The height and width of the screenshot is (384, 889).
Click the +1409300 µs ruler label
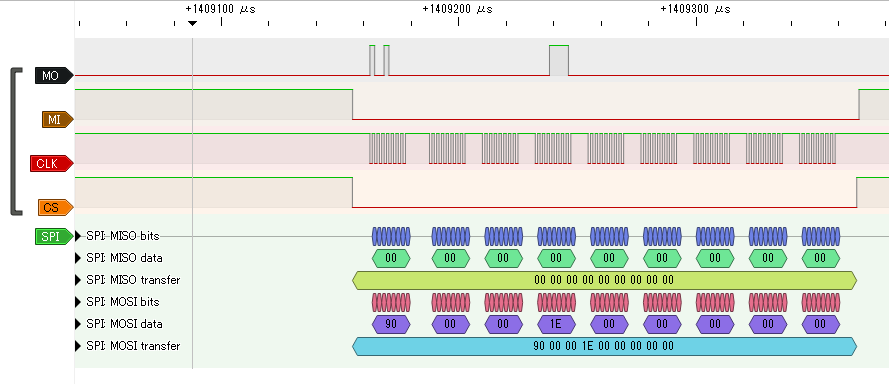click(695, 9)
